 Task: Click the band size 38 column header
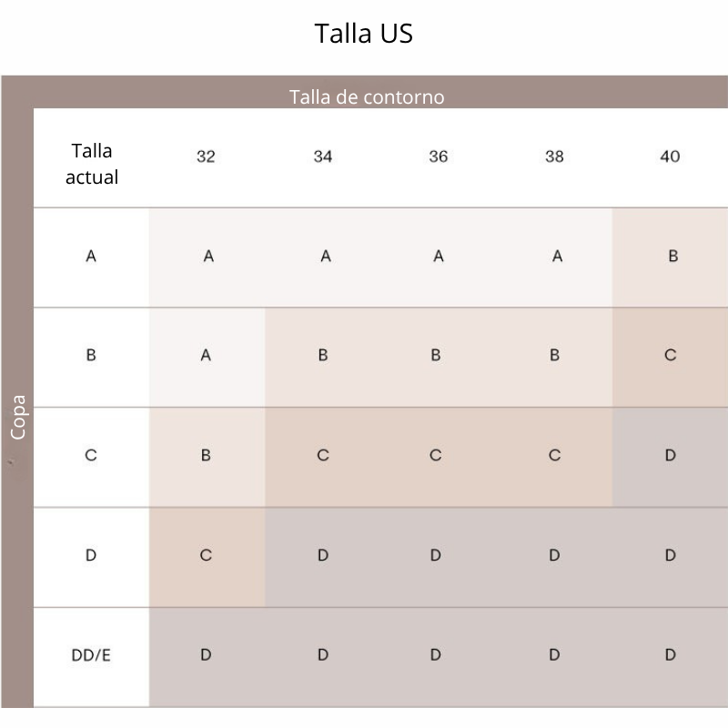[x=554, y=157]
